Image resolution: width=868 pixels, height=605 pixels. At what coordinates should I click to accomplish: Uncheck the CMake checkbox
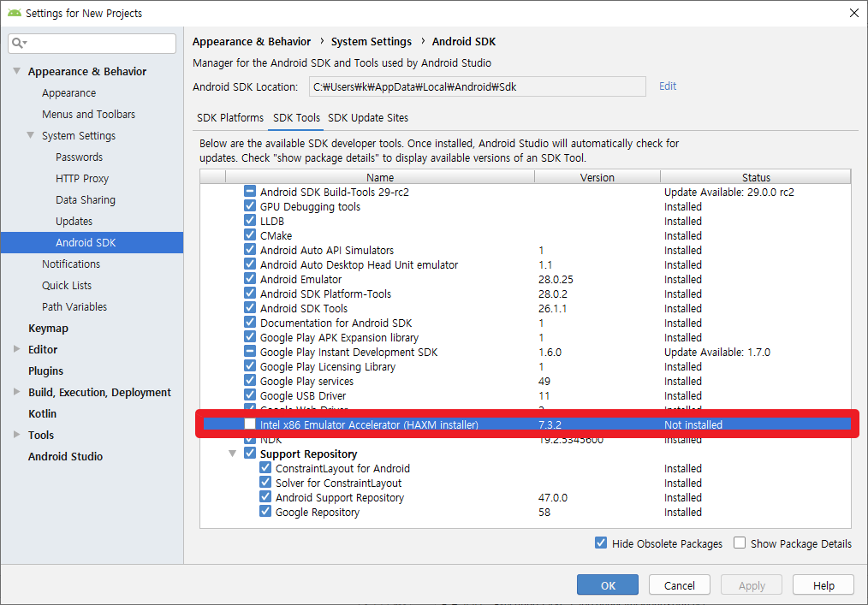(250, 235)
